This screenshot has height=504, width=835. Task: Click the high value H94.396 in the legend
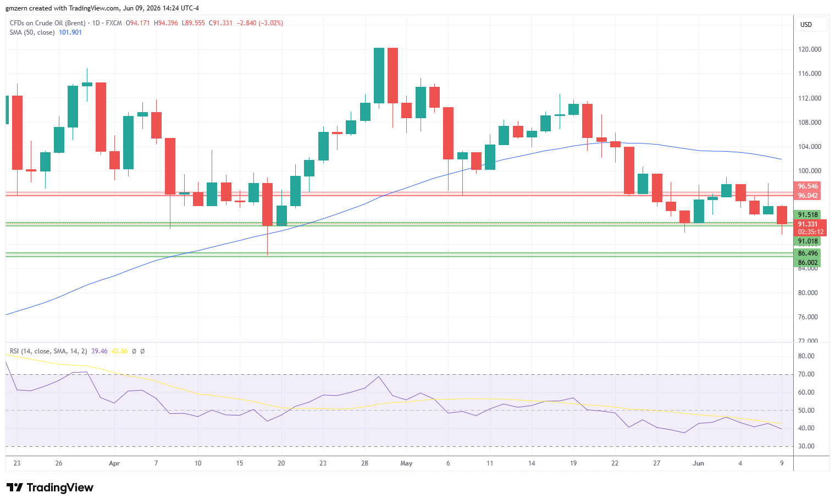166,23
